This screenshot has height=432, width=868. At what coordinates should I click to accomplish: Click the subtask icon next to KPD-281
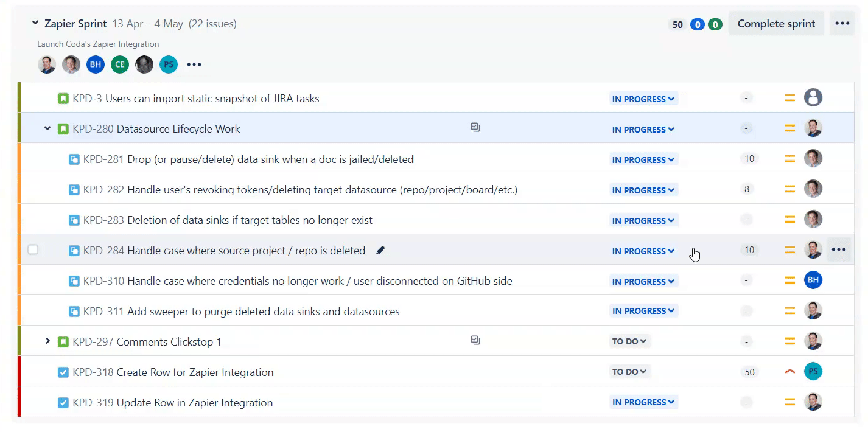74,159
